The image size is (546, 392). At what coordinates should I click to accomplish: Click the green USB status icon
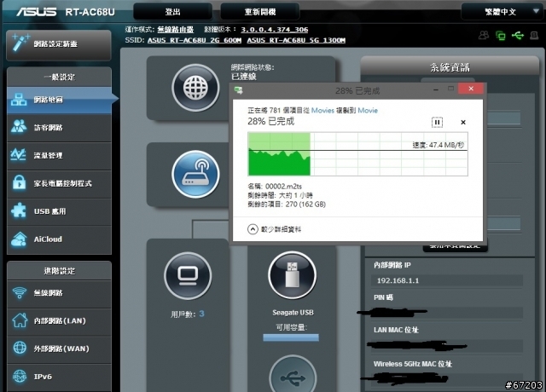pyautogui.click(x=518, y=35)
